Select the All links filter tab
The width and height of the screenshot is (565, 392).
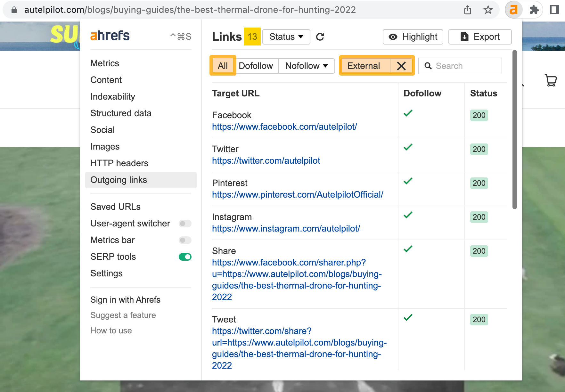click(223, 66)
